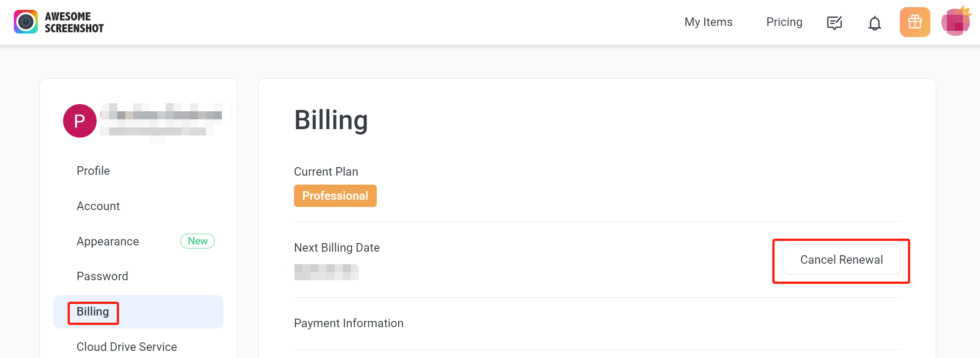Click the round P profile avatar
This screenshot has height=358, width=980.
pos(80,121)
